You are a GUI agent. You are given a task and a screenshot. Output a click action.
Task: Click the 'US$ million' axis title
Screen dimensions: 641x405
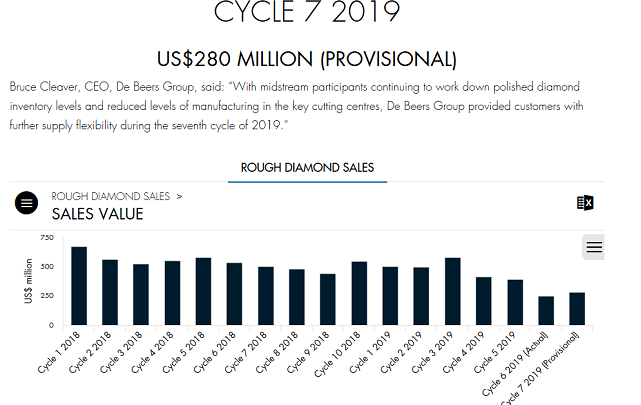pos(28,281)
